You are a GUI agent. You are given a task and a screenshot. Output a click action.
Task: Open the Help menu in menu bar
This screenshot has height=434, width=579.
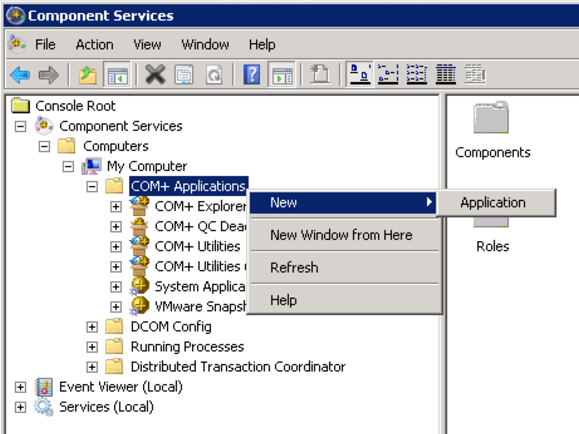pos(262,45)
